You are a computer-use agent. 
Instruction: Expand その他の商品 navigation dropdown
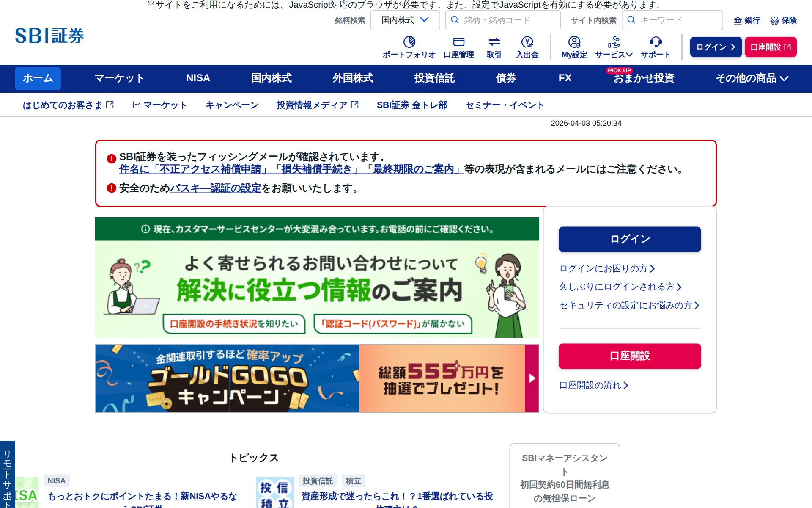coord(752,78)
